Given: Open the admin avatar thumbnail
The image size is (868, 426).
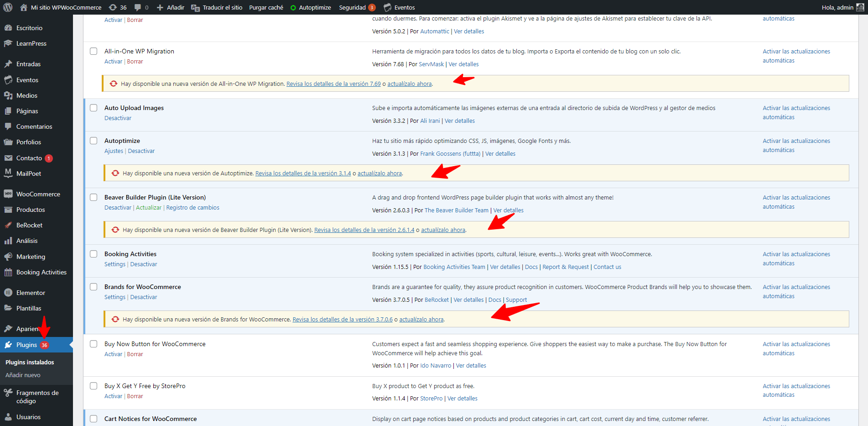Looking at the screenshot, I should (x=860, y=7).
